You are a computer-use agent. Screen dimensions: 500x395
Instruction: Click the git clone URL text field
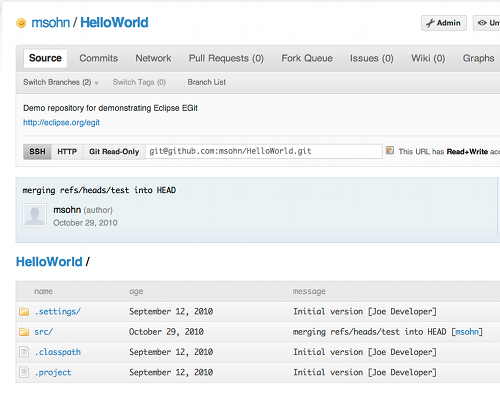264,151
